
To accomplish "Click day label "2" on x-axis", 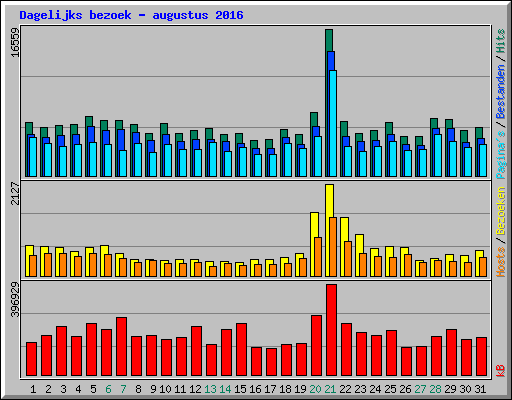I will tap(48, 389).
